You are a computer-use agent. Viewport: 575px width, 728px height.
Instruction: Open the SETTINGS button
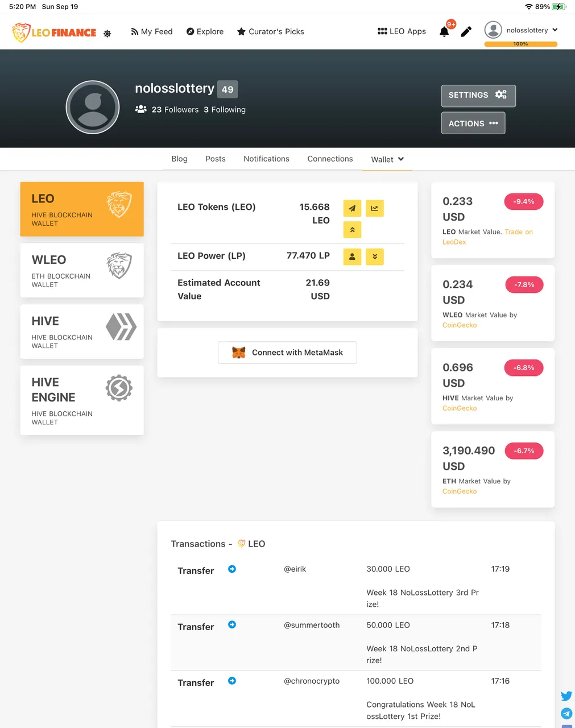(478, 96)
